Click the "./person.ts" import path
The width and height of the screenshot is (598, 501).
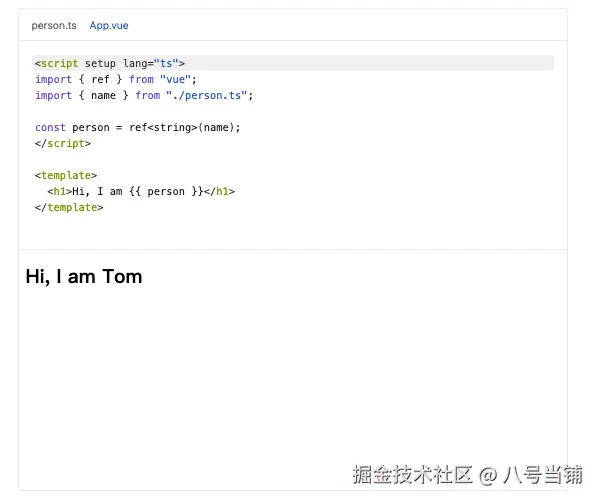[206, 95]
